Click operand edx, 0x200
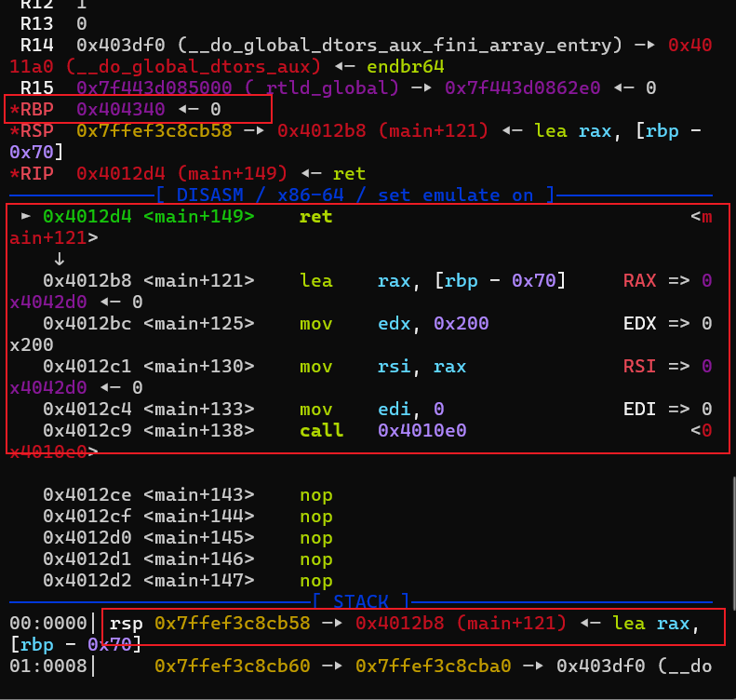The height and width of the screenshot is (700, 736). pos(434,324)
